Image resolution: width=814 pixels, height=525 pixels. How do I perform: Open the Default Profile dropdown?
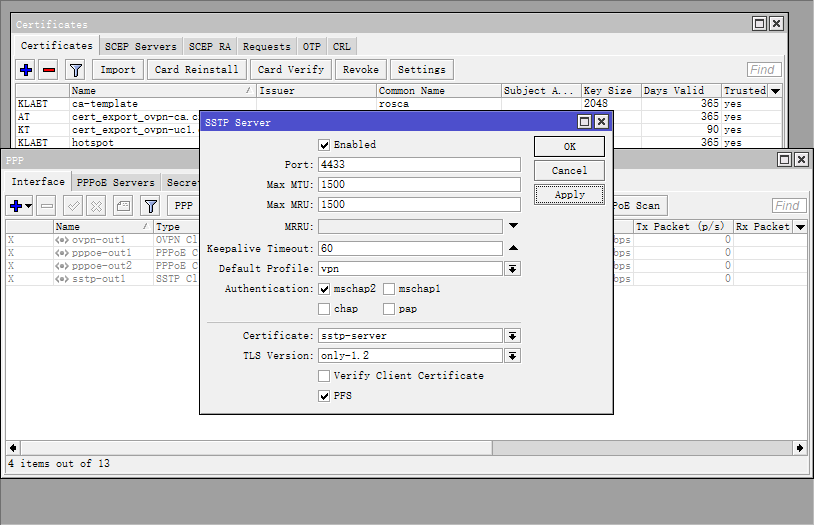[x=512, y=269]
